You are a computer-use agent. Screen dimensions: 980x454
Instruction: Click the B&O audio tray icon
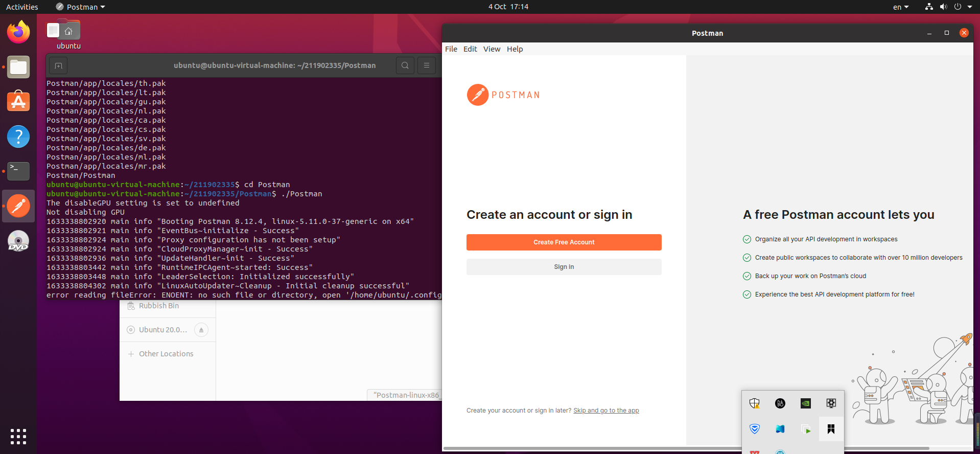point(780,403)
